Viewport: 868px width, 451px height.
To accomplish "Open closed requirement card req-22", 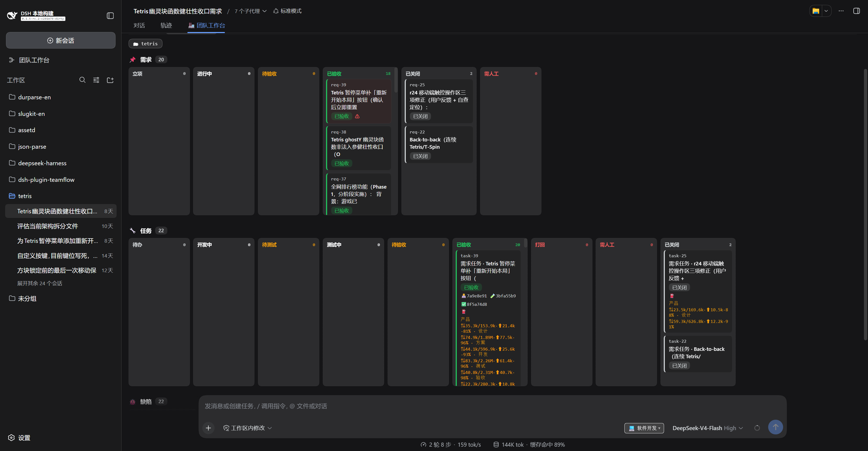I will click(439, 144).
